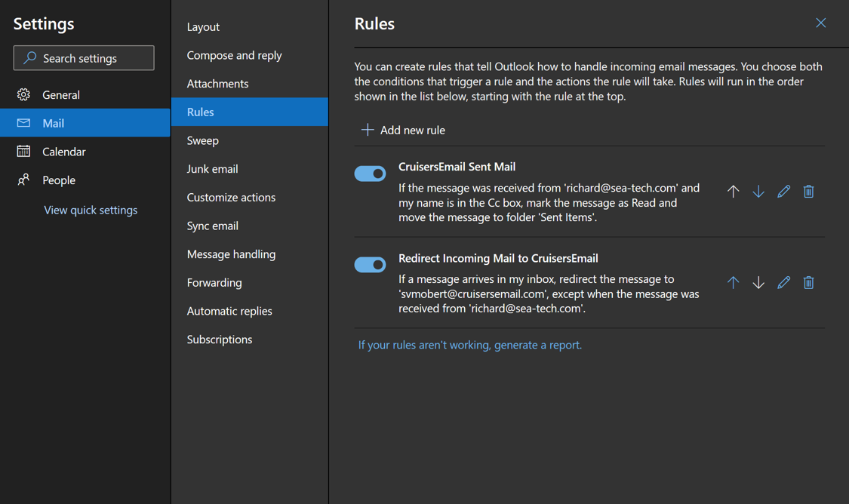This screenshot has width=849, height=504.
Task: Turn off Redirect Incoming Mail rule toggle
Action: point(370,265)
